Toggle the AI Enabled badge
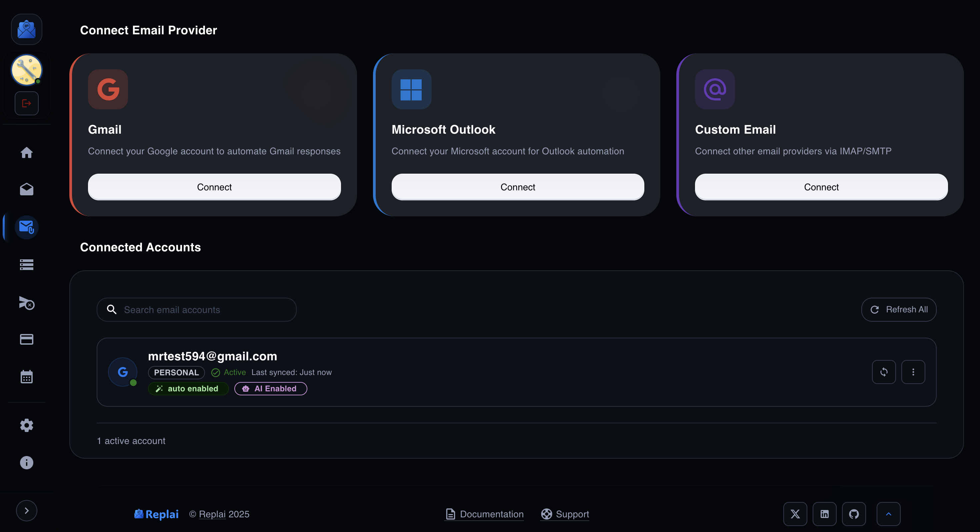Screen dimensions: 980x532 (x=270, y=389)
